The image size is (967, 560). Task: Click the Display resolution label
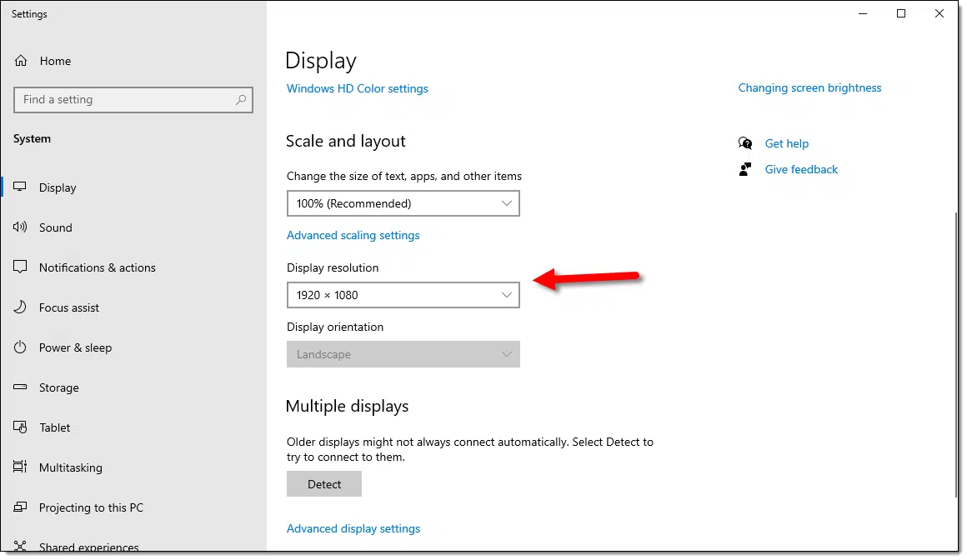point(333,267)
